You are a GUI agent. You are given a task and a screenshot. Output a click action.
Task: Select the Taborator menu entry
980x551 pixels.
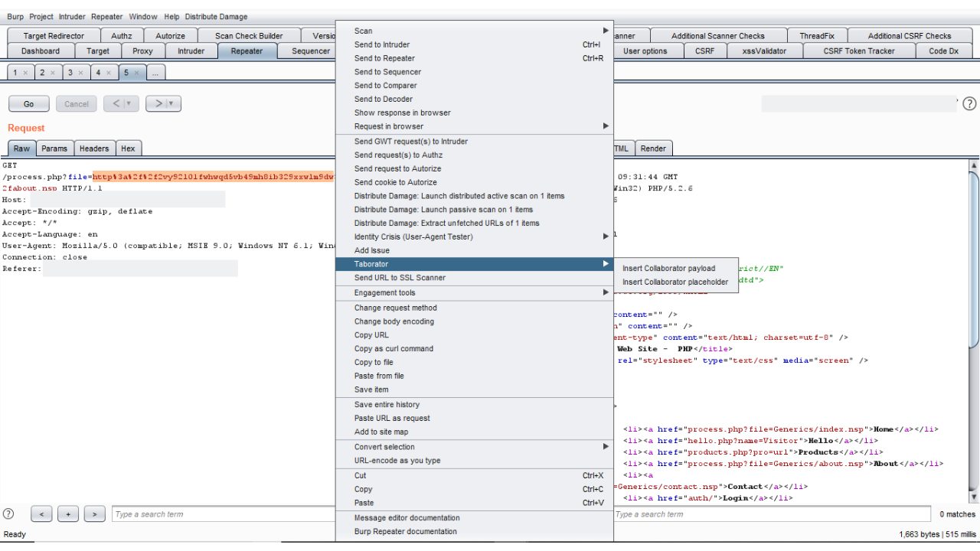click(475, 264)
